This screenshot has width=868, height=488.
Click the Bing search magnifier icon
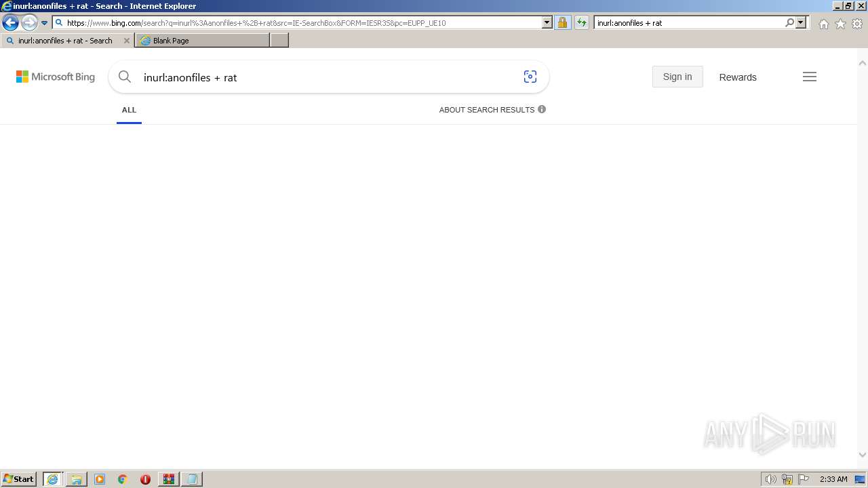coord(125,77)
